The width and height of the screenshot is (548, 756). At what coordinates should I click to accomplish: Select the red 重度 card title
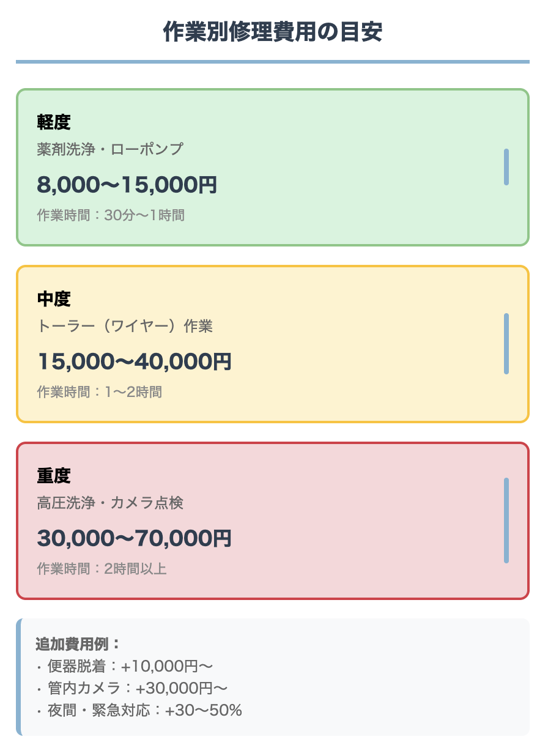[54, 476]
